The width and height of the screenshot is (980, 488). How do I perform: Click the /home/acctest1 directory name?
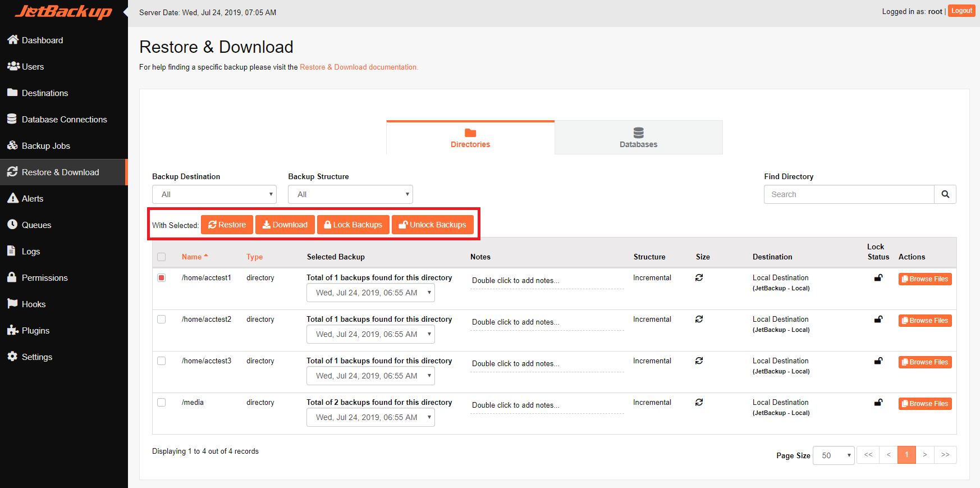207,277
